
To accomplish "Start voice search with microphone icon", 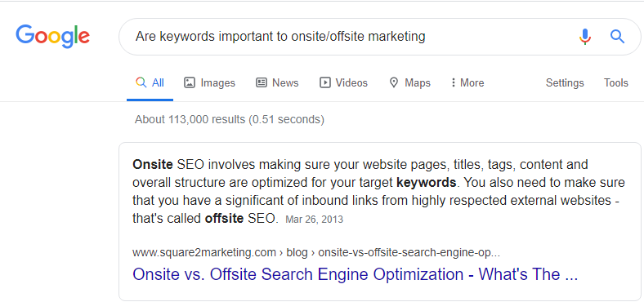I will click(585, 37).
